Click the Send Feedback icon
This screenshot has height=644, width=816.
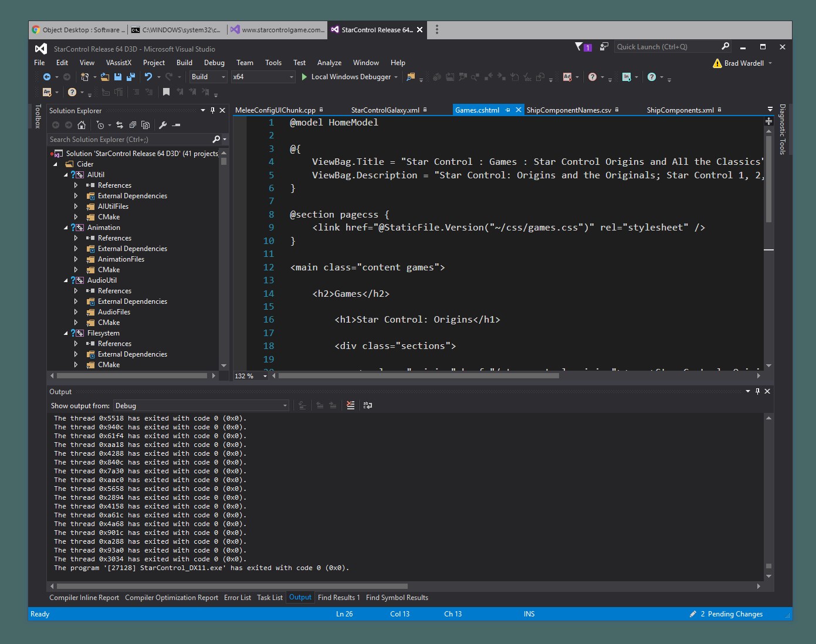click(x=604, y=47)
